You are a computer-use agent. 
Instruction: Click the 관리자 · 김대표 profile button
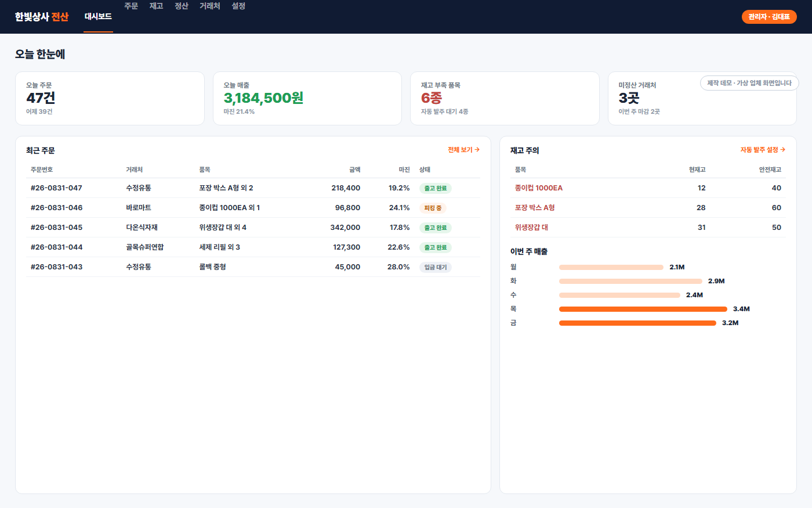pos(769,17)
